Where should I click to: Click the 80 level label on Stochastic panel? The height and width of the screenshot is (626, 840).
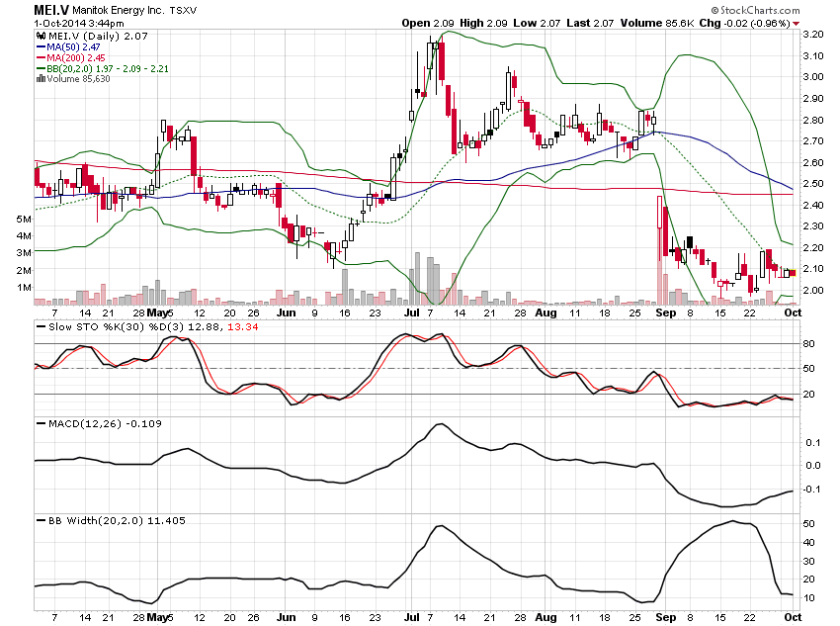tap(809, 343)
